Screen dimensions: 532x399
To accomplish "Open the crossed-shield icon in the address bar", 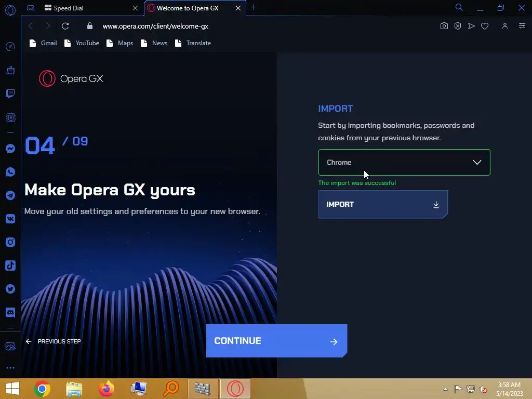I will tap(458, 26).
